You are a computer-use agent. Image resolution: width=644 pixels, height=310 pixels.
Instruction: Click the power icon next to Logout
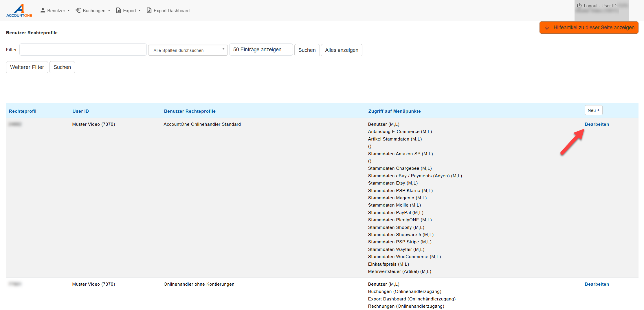[579, 6]
